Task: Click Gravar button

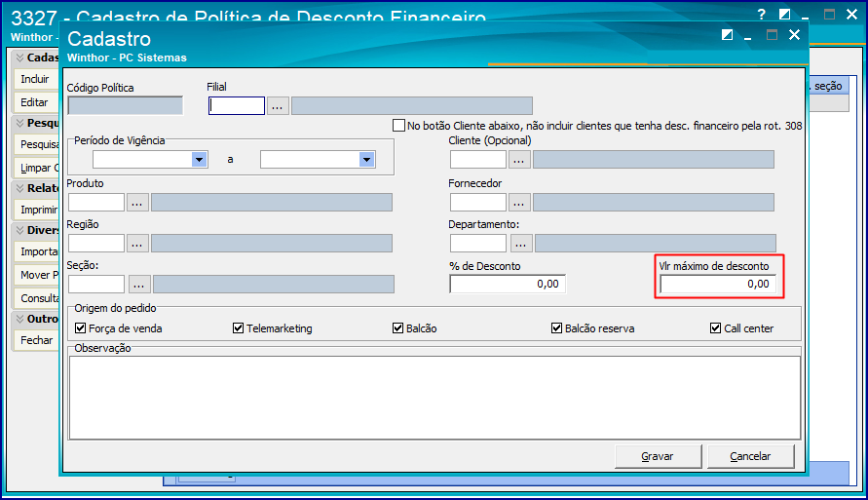Action: pyautogui.click(x=658, y=456)
